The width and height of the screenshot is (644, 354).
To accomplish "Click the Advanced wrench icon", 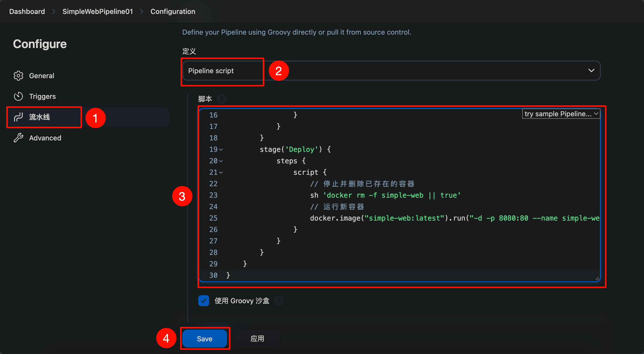I will [x=18, y=138].
